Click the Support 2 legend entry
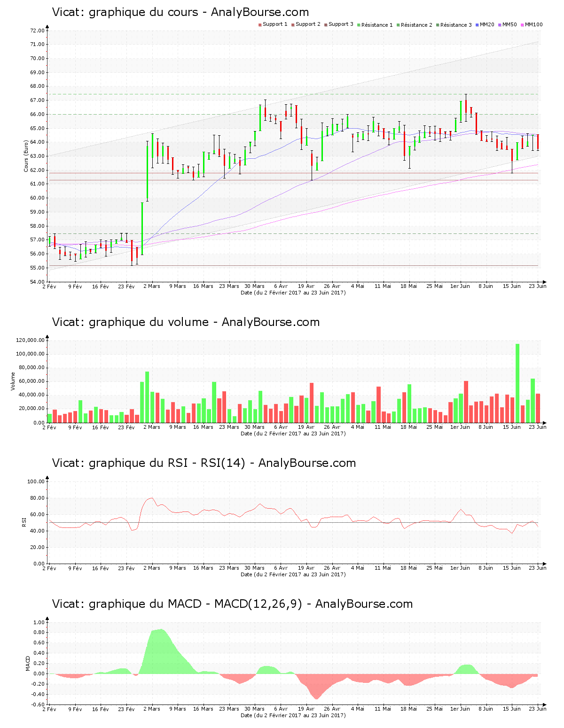The height and width of the screenshot is (728, 564). [x=306, y=24]
